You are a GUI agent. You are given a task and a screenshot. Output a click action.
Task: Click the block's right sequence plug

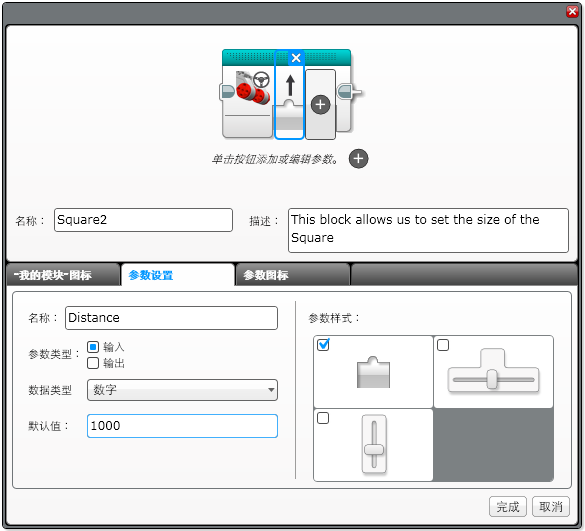pyautogui.click(x=348, y=91)
